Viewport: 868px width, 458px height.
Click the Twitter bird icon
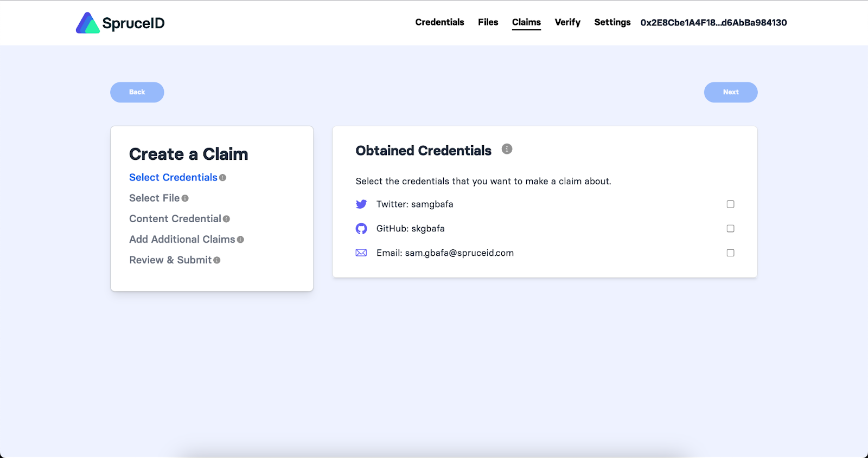pyautogui.click(x=361, y=204)
